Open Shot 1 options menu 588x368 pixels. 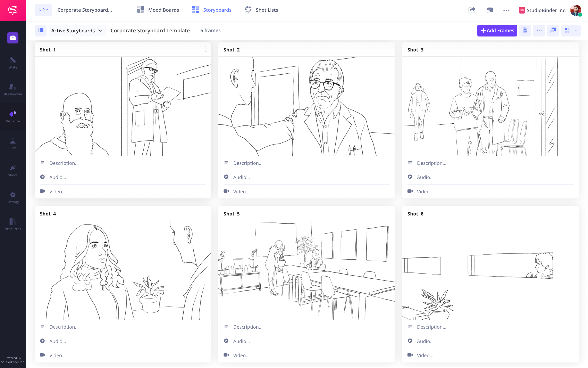coord(206,50)
